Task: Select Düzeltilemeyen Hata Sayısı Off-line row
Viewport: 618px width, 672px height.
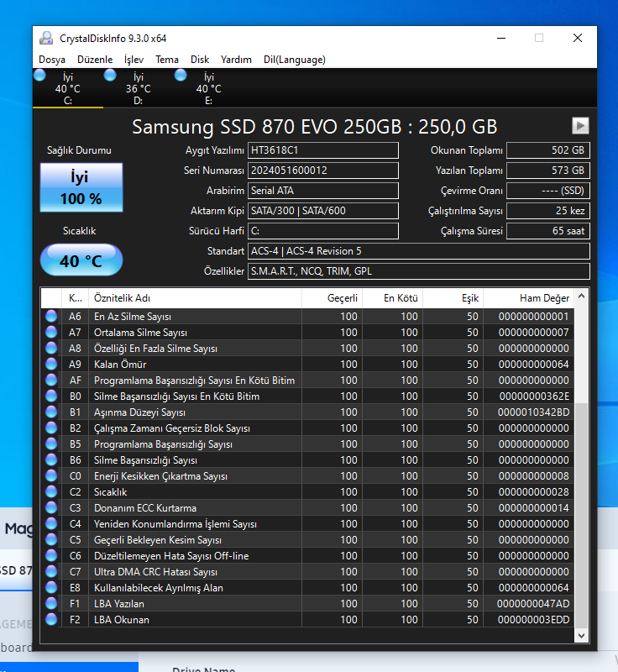Action: 307,556
